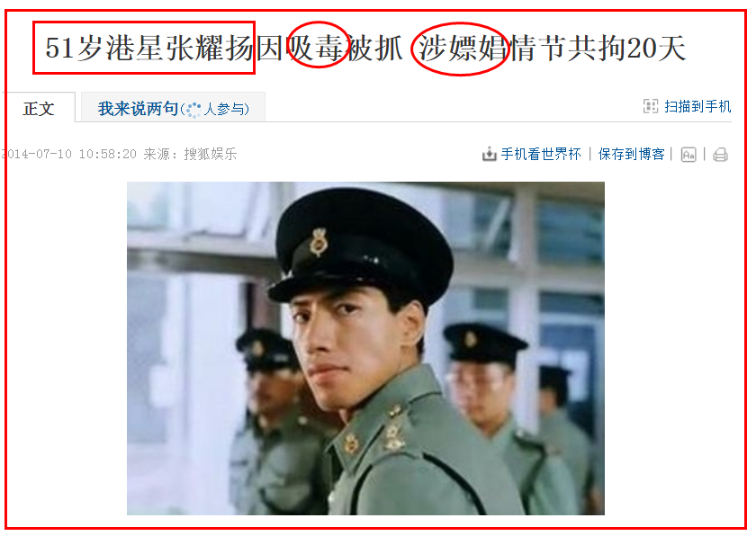Open the article photo of uniformed officer
This screenshot has height=536, width=756.
tap(365, 348)
